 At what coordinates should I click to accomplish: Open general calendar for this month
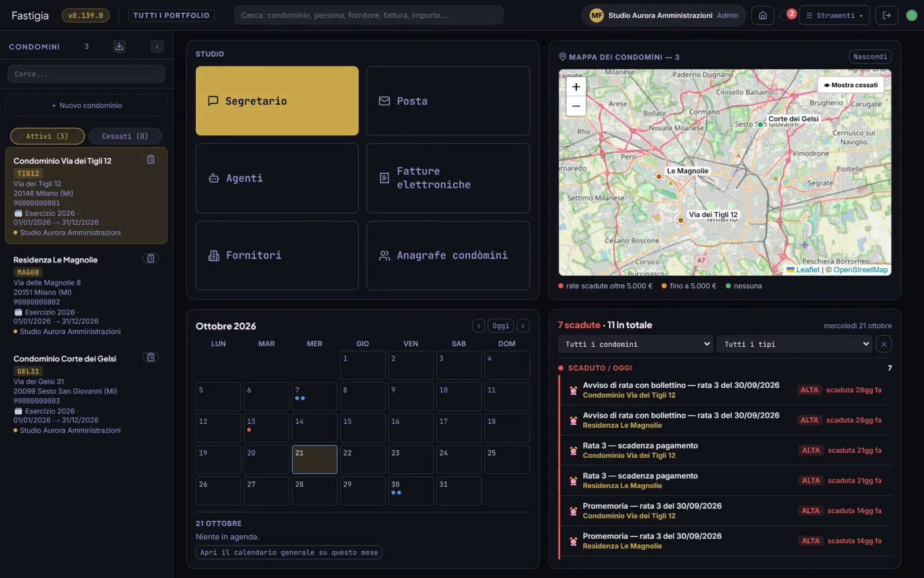pos(289,553)
